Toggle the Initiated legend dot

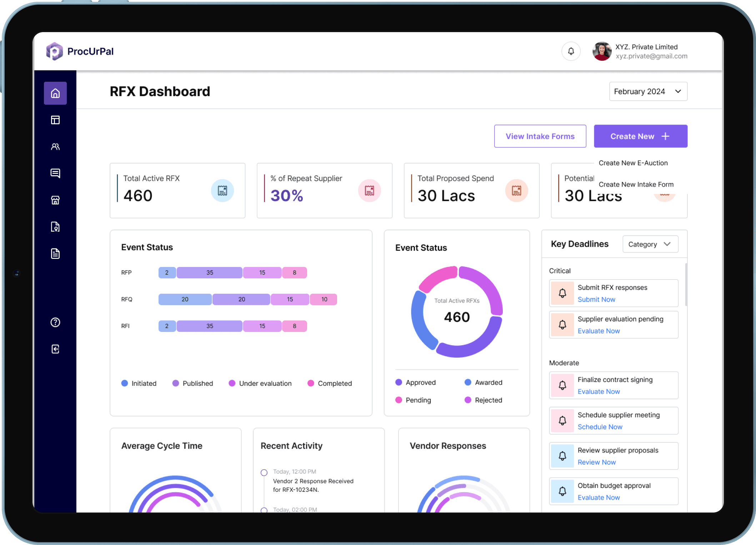click(125, 383)
